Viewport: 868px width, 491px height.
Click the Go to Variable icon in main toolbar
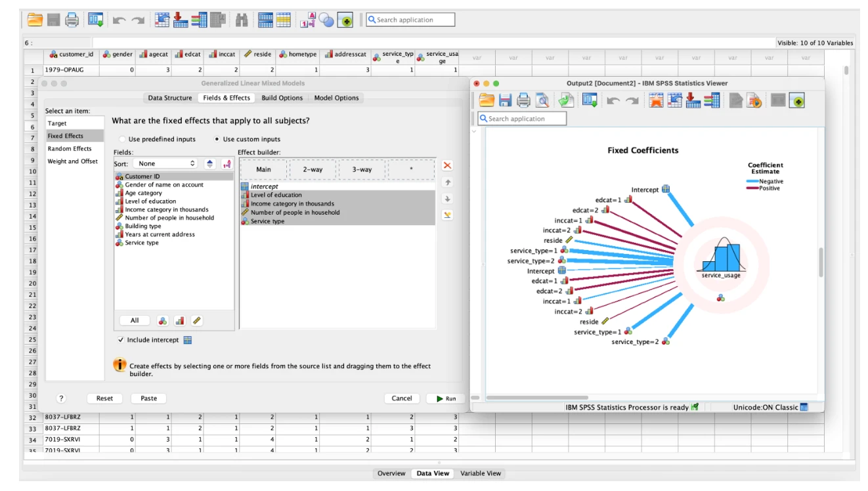(181, 20)
